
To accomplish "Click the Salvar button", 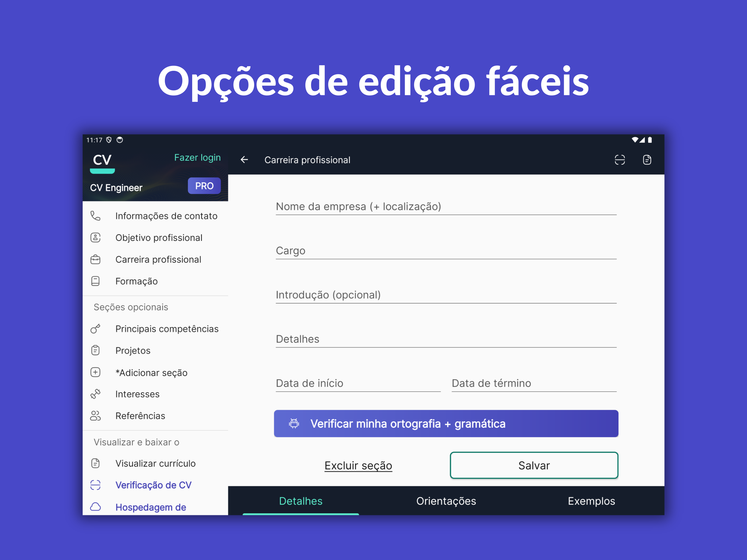I will pyautogui.click(x=534, y=465).
